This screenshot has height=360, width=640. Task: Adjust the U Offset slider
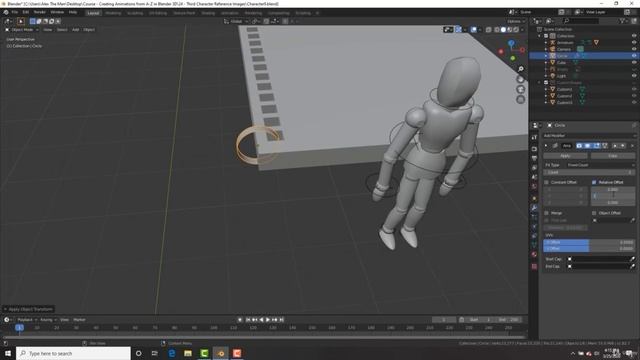(x=589, y=242)
